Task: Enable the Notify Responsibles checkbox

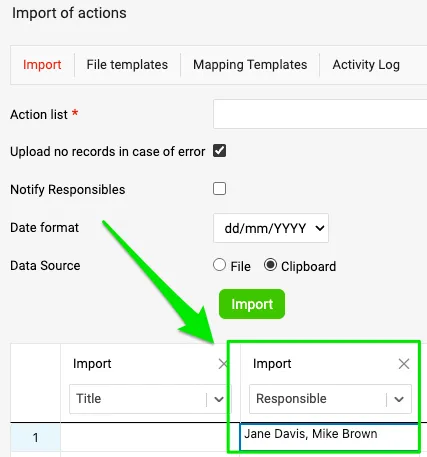Action: tap(219, 189)
